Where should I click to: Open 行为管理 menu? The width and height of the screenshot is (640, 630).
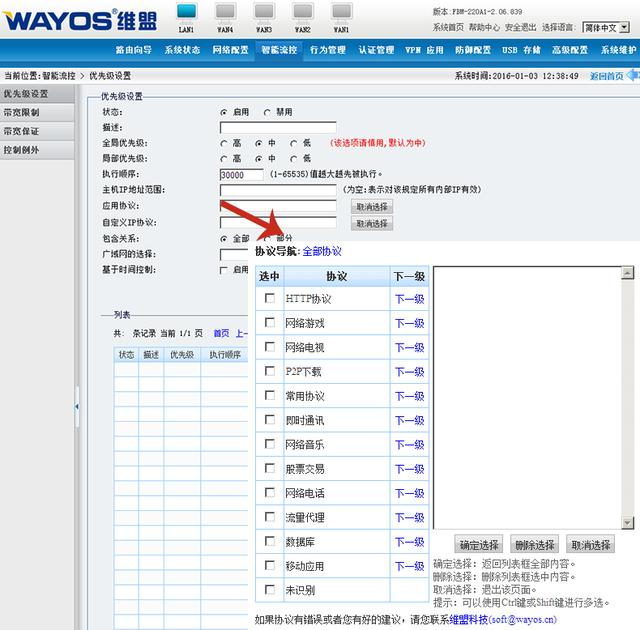click(328, 50)
